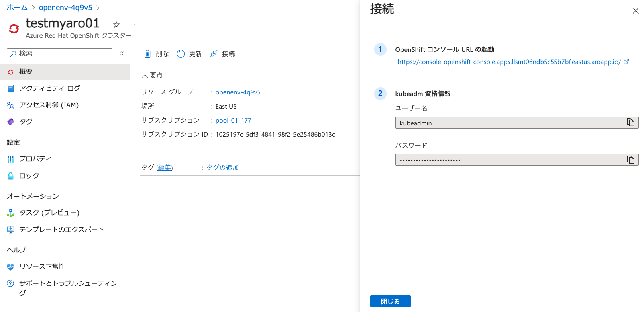Click the 概要 sidebar icon
Screen dimensions: 644x312
11,72
